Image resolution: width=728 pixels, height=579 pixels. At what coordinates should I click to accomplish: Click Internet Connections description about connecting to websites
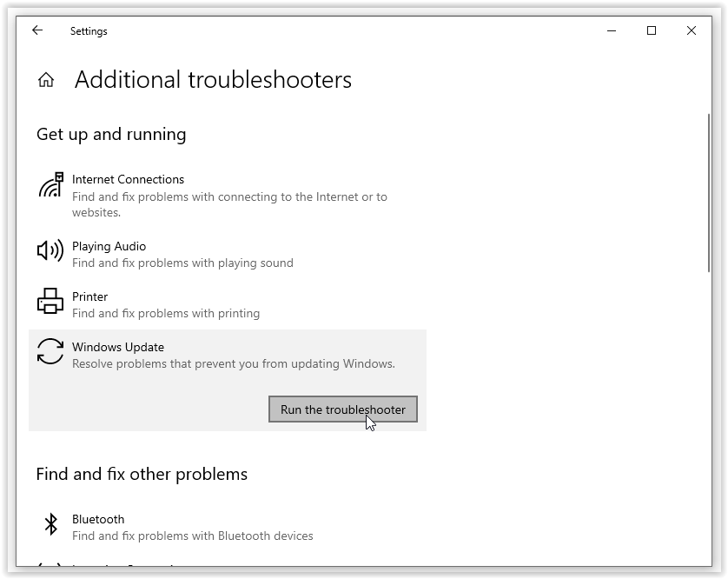(x=229, y=204)
